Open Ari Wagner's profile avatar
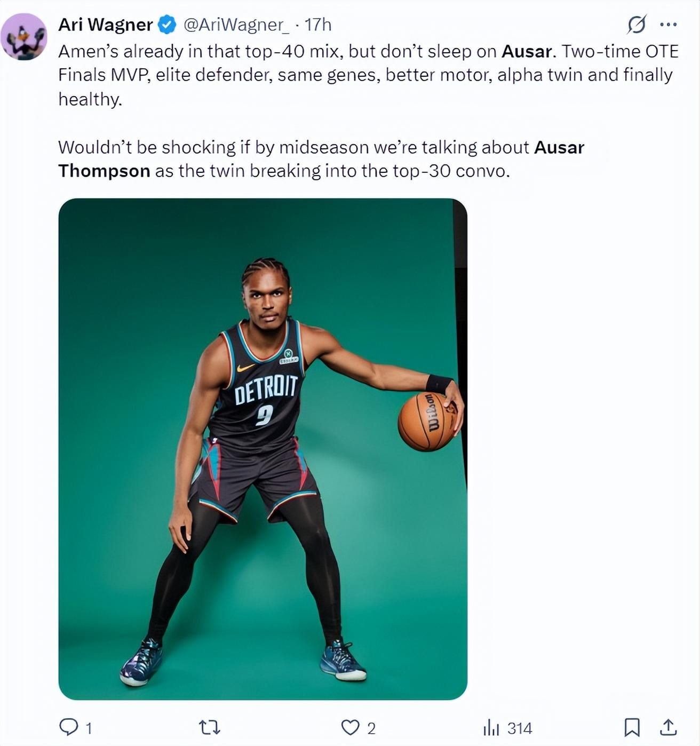This screenshot has height=746, width=700. point(24,37)
